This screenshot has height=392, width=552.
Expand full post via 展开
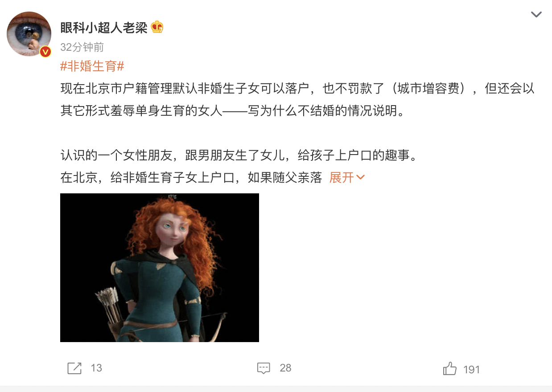pyautogui.click(x=342, y=178)
